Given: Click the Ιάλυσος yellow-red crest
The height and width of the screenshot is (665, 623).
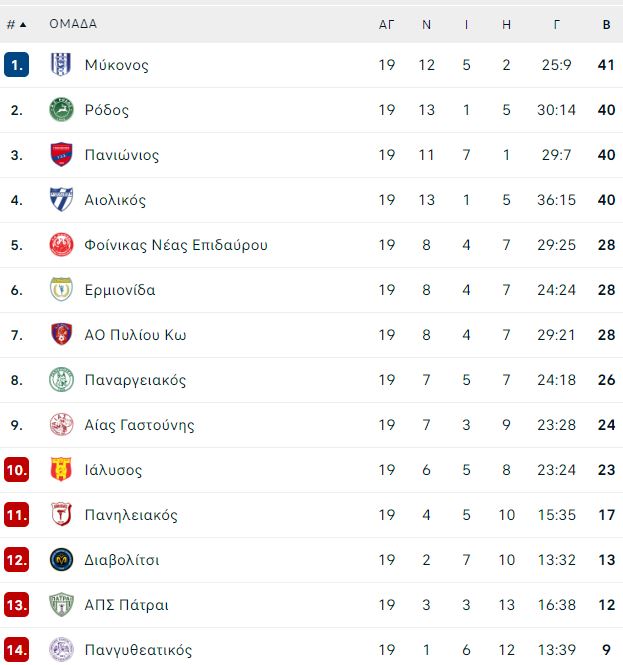Looking at the screenshot, I should (x=61, y=469).
